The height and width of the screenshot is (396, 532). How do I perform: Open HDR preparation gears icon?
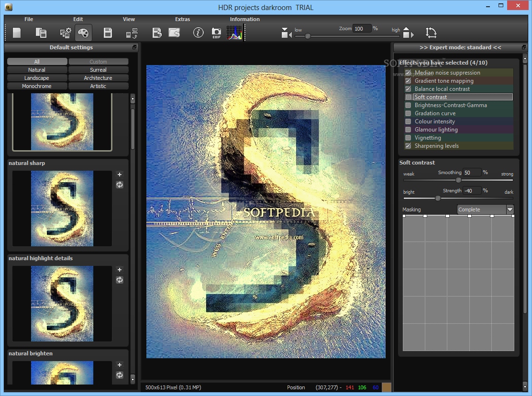pyautogui.click(x=66, y=33)
